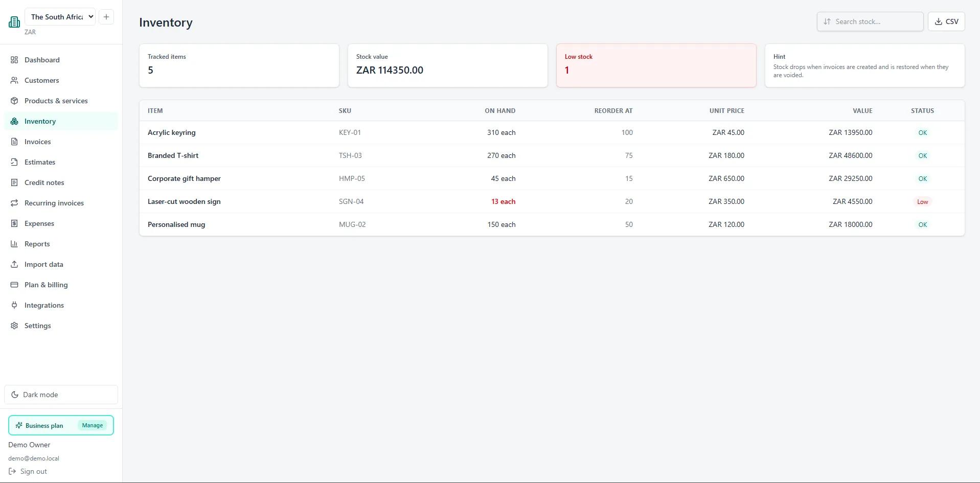980x483 pixels.
Task: Go to Customers page
Action: [61, 80]
